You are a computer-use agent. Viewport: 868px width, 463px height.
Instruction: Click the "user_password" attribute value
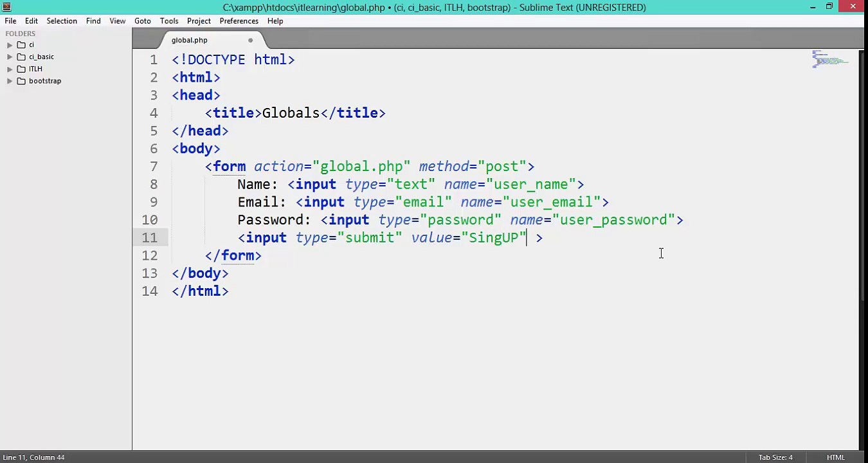coord(613,220)
